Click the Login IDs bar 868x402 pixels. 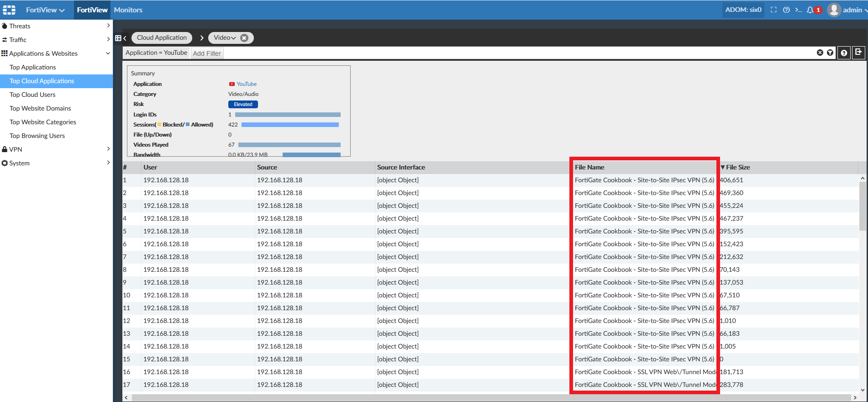pyautogui.click(x=288, y=115)
